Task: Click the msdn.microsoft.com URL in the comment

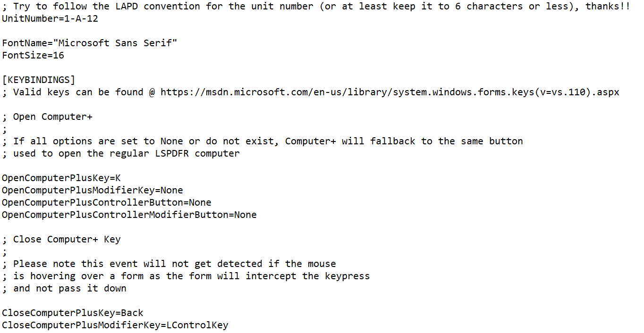Action: tap(390, 92)
